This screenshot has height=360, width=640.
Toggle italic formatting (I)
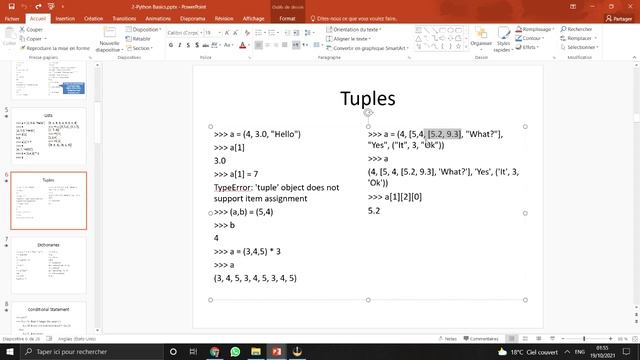coord(180,45)
